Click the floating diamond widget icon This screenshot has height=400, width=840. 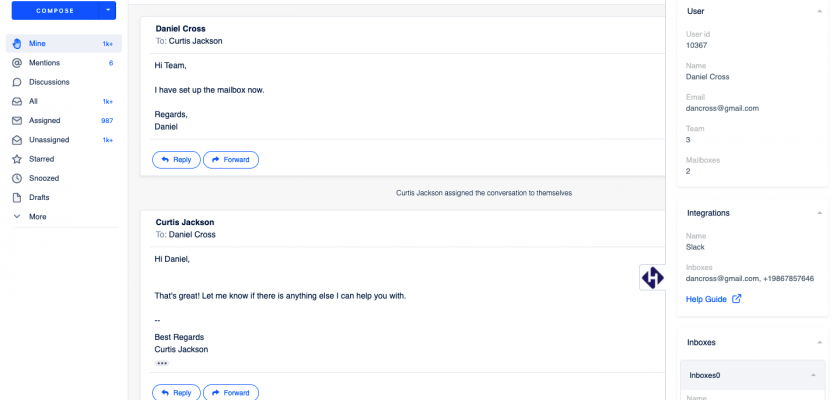[x=652, y=278]
